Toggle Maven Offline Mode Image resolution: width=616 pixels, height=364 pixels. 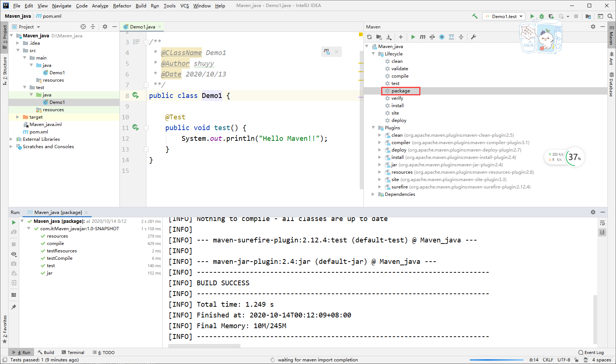[432, 37]
